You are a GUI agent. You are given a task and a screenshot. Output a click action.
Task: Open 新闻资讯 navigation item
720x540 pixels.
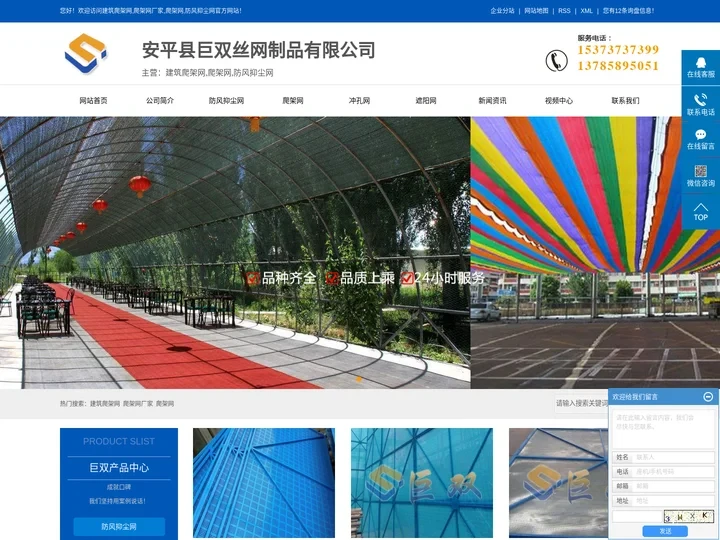pos(492,101)
